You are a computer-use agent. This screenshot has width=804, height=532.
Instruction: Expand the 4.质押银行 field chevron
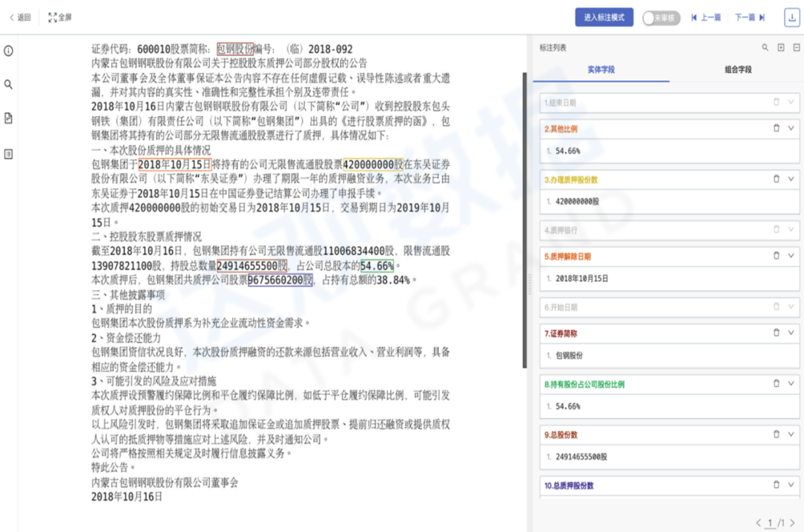click(791, 230)
